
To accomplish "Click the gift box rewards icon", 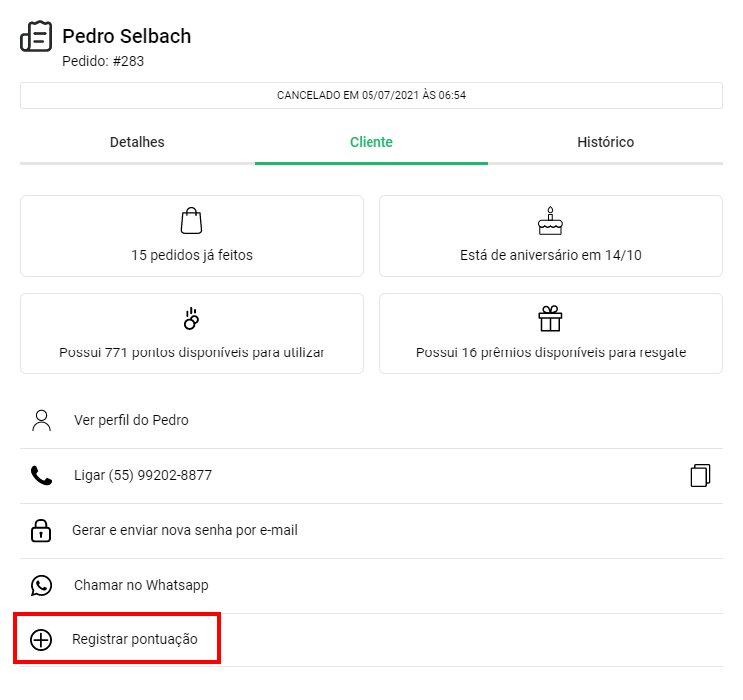I will [x=550, y=318].
